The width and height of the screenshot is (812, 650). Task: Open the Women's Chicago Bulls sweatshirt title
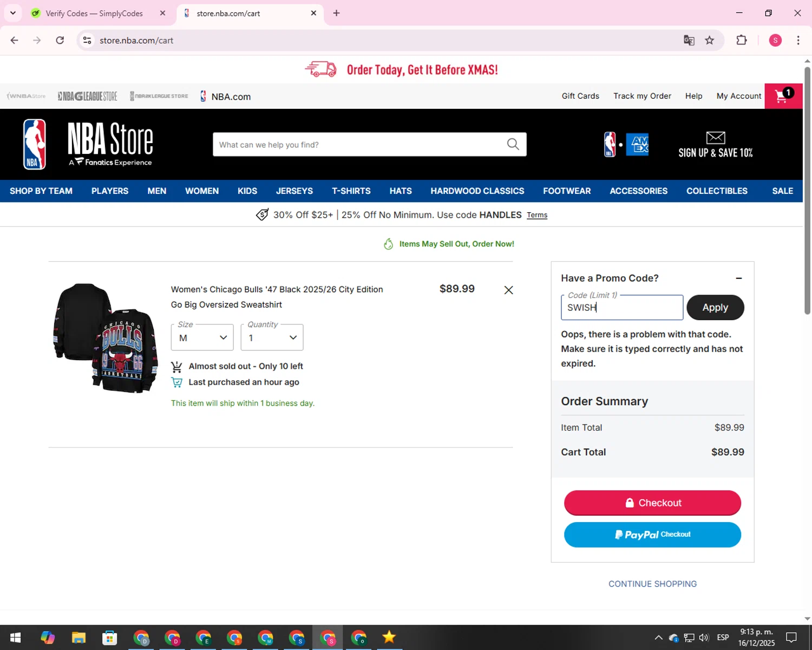click(277, 297)
